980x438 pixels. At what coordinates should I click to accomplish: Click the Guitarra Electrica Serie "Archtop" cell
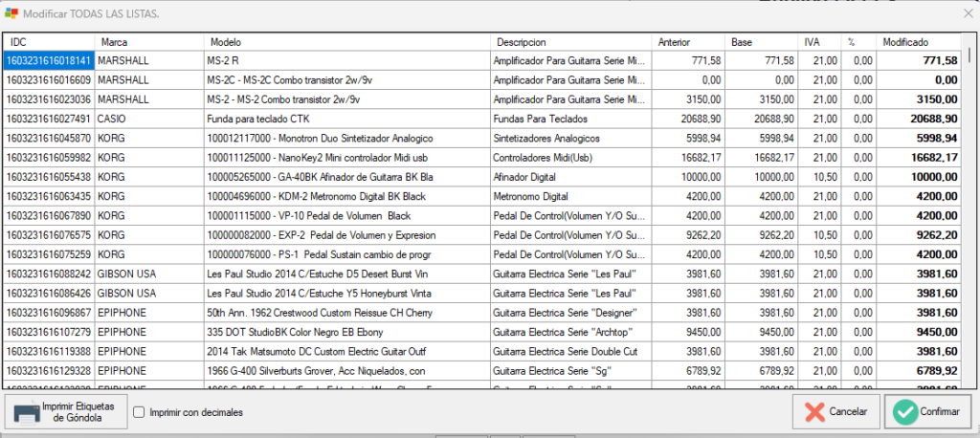(x=571, y=332)
